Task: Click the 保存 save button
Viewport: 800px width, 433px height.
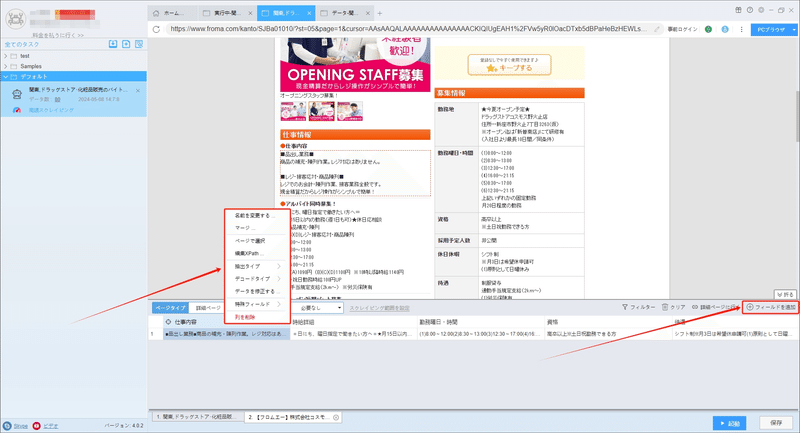Action: click(x=776, y=423)
